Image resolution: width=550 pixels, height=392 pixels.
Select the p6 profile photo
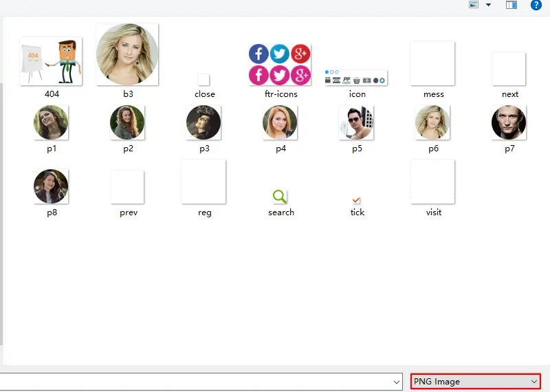tap(432, 122)
